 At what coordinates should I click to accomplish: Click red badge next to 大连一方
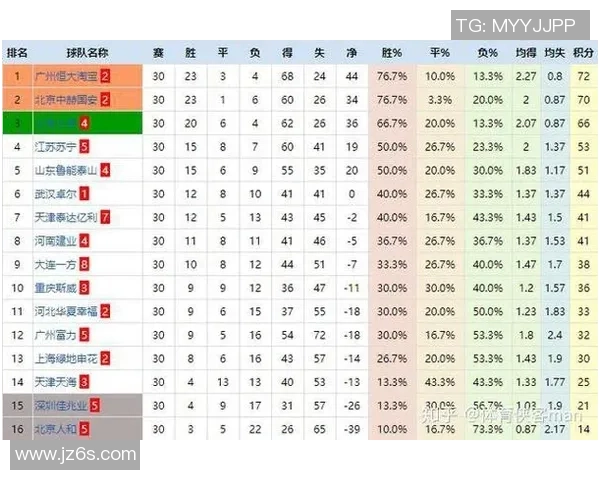[x=84, y=264]
